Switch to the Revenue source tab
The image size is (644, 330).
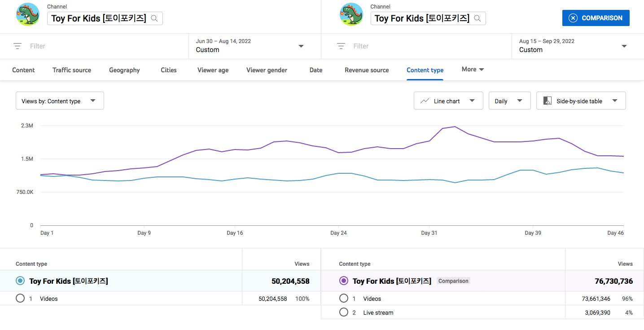367,70
